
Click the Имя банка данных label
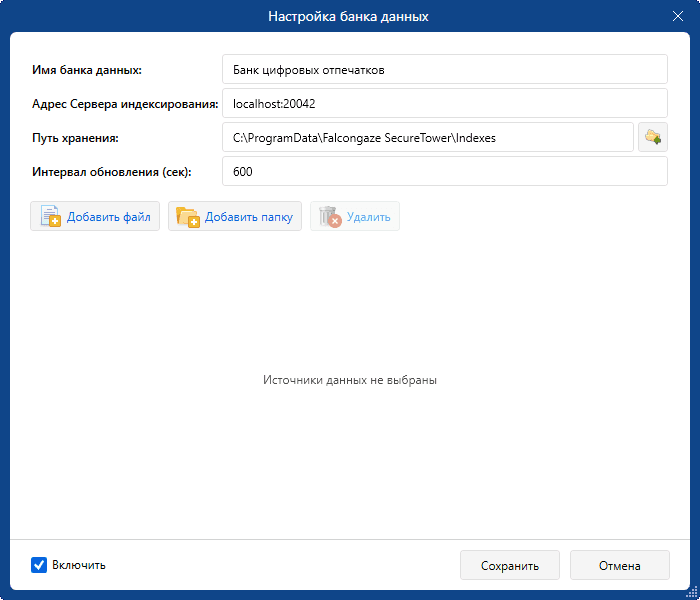tap(87, 70)
